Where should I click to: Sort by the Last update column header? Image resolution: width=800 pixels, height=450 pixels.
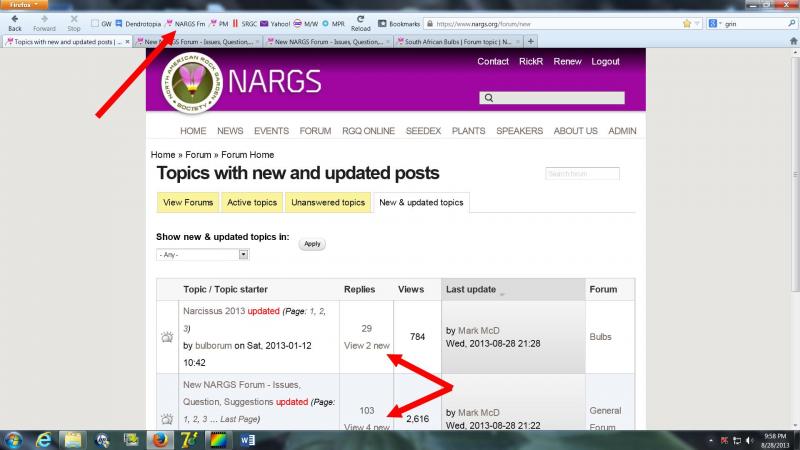click(x=471, y=289)
